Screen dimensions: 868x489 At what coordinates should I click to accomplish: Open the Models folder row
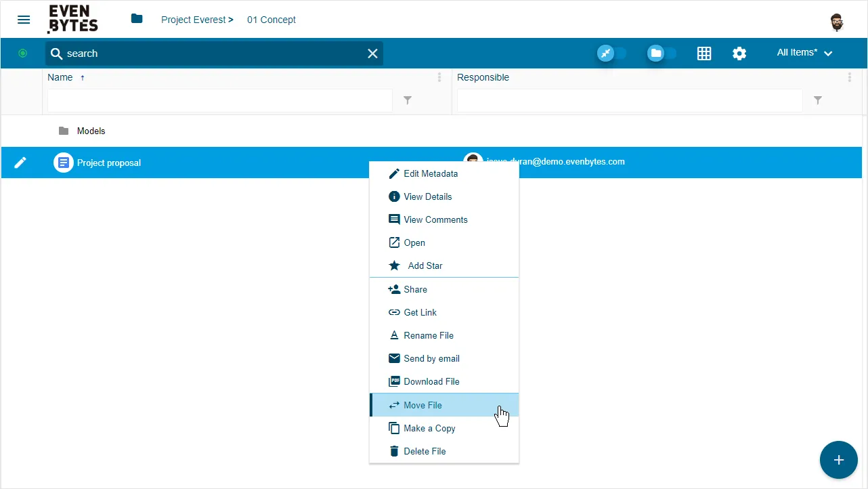(x=432, y=131)
